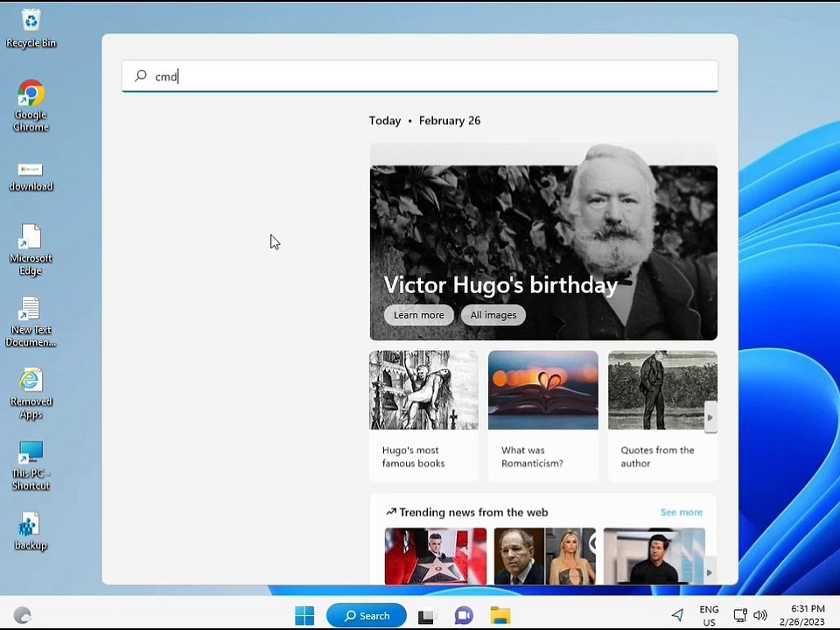840x630 pixels.
Task: Open the Hugo's most famous books card
Action: coord(423,416)
